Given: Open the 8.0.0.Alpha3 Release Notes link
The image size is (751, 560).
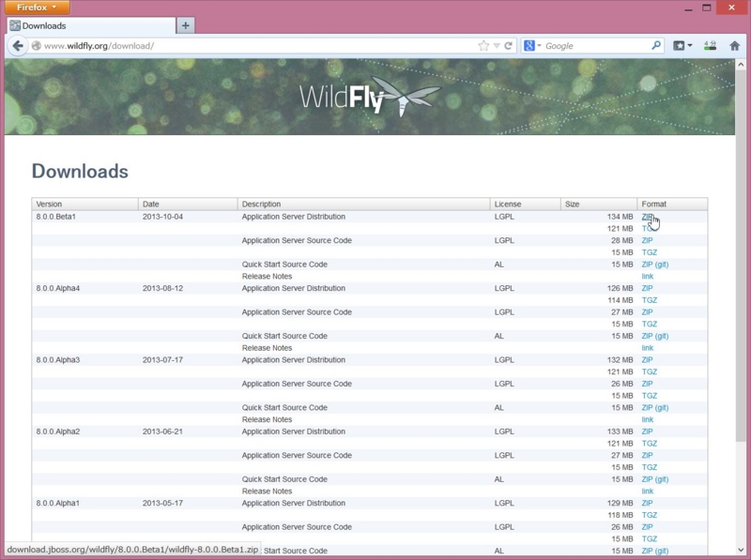Looking at the screenshot, I should [648, 419].
